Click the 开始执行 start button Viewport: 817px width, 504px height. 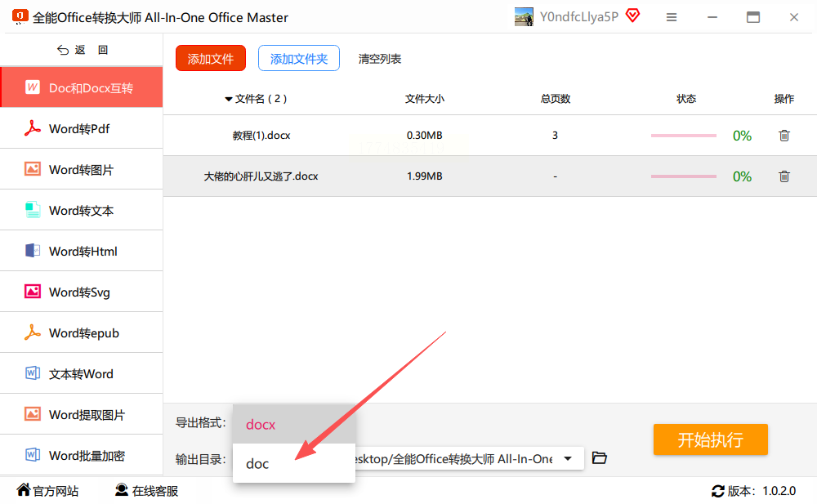(x=710, y=439)
